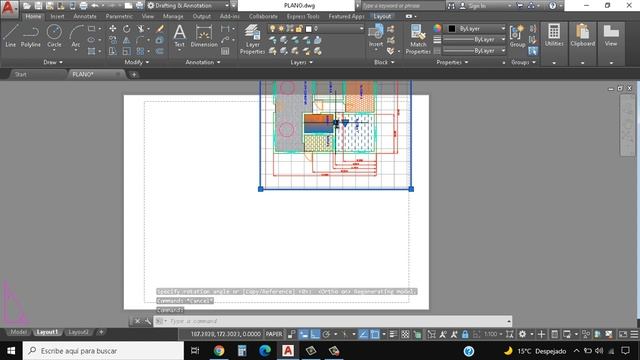
Task: Open the Output ribbon tab
Action: point(202,16)
